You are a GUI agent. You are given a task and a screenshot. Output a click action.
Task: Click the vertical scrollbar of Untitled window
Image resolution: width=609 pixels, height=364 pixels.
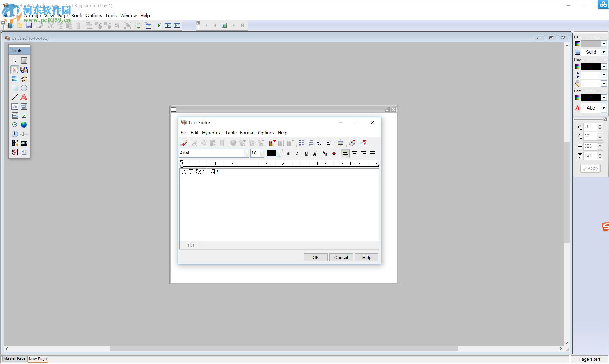[567, 192]
